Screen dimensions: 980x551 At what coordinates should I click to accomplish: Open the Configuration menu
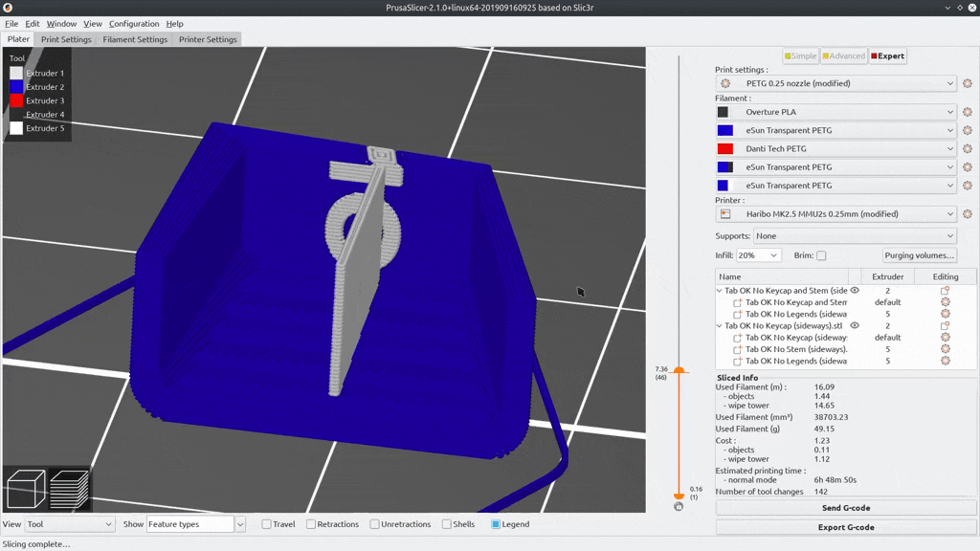(x=134, y=23)
